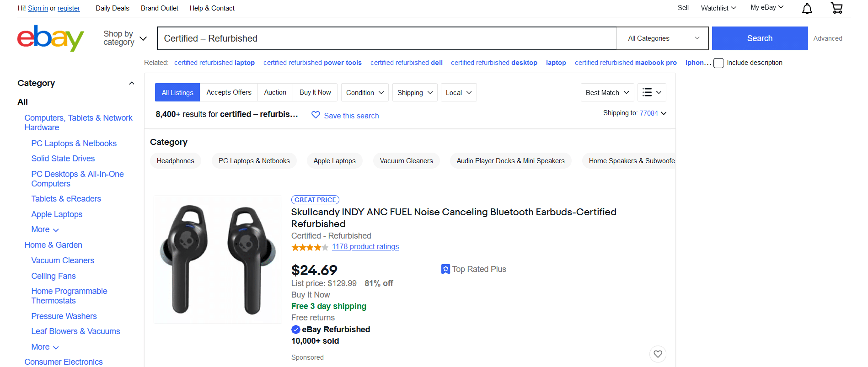868x367 pixels.
Task: Click the eBay Refurbished checkmark badge
Action: pyautogui.click(x=296, y=330)
